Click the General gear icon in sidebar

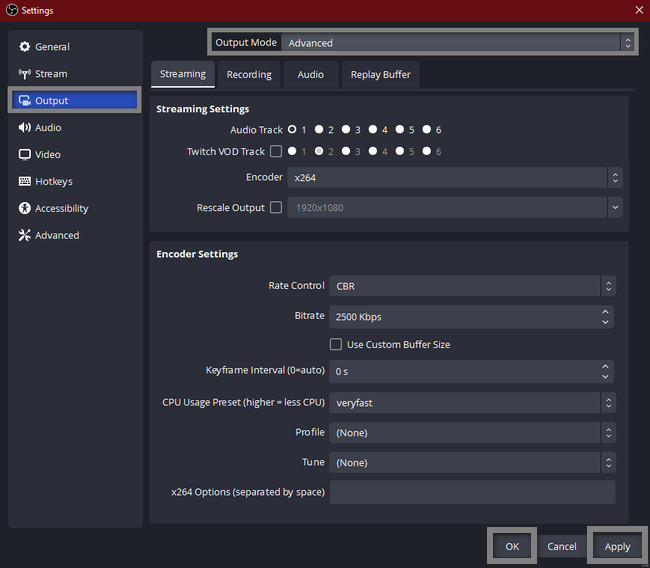coord(25,47)
